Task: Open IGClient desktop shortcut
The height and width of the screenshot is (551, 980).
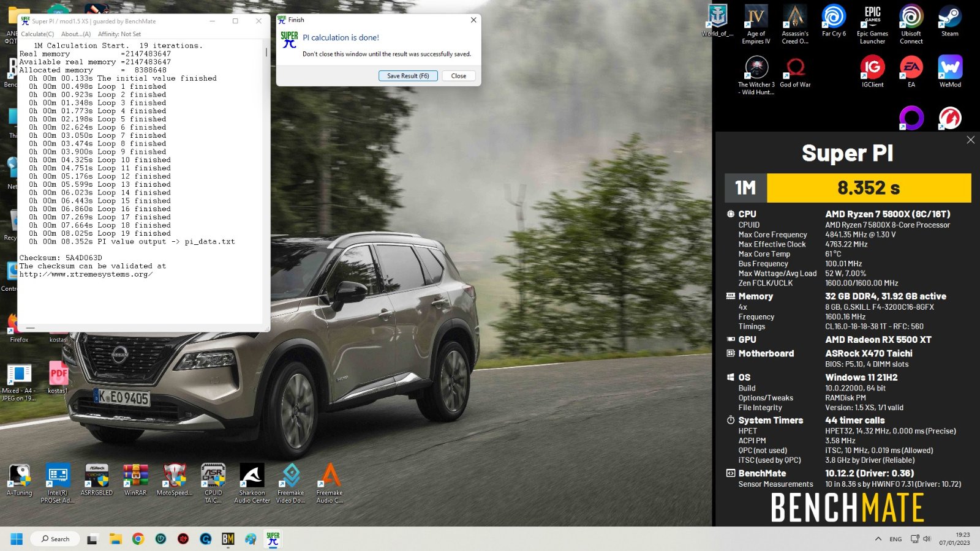Action: [872, 72]
